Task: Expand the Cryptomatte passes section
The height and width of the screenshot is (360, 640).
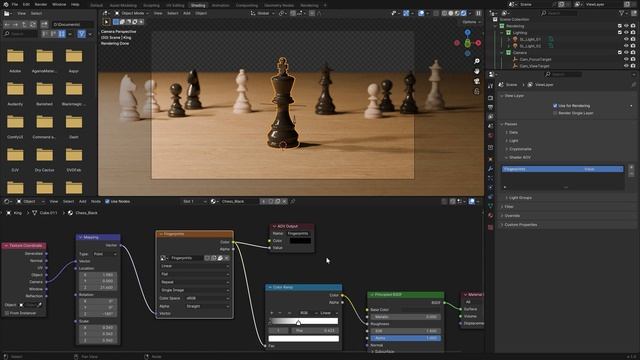Action: 520,149
